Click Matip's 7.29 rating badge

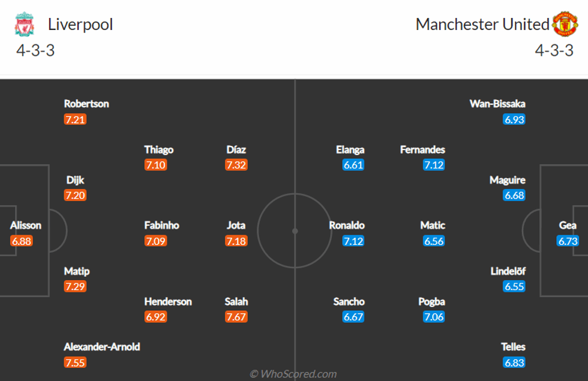point(75,287)
